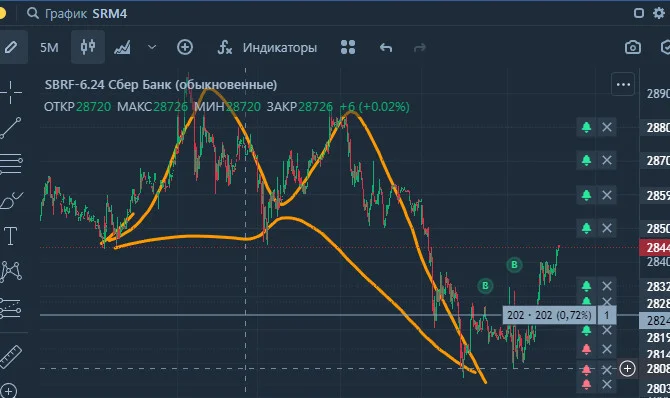The width and height of the screenshot is (670, 398).
Task: Click the search magnifier next to График
Action: coord(32,13)
